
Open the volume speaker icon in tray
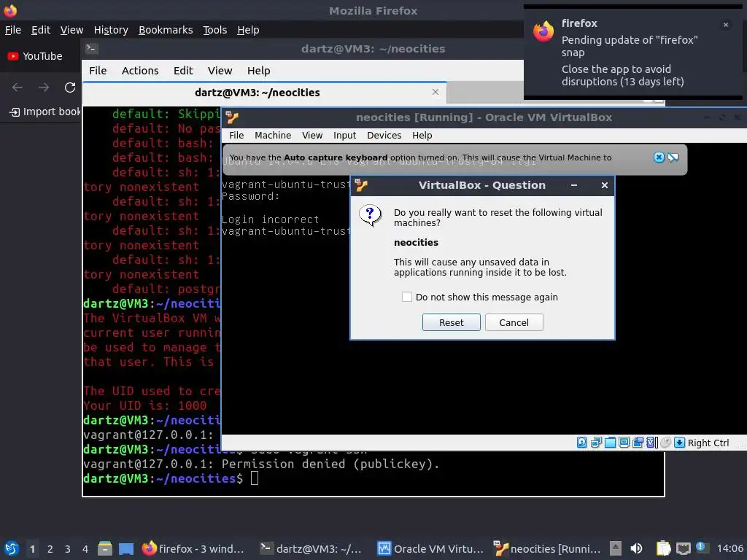point(636,548)
